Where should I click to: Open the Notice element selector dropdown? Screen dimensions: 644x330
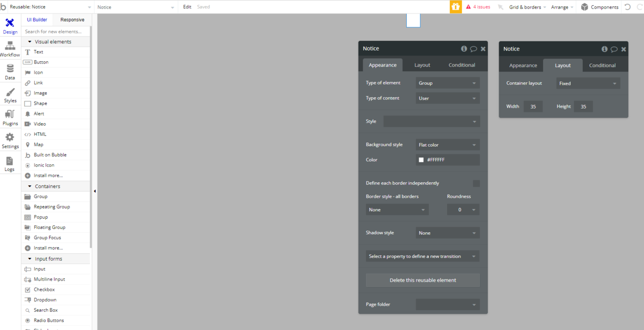[136, 7]
